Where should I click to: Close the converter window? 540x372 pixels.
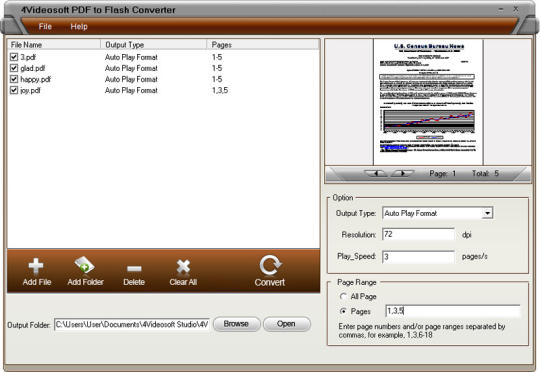516,9
